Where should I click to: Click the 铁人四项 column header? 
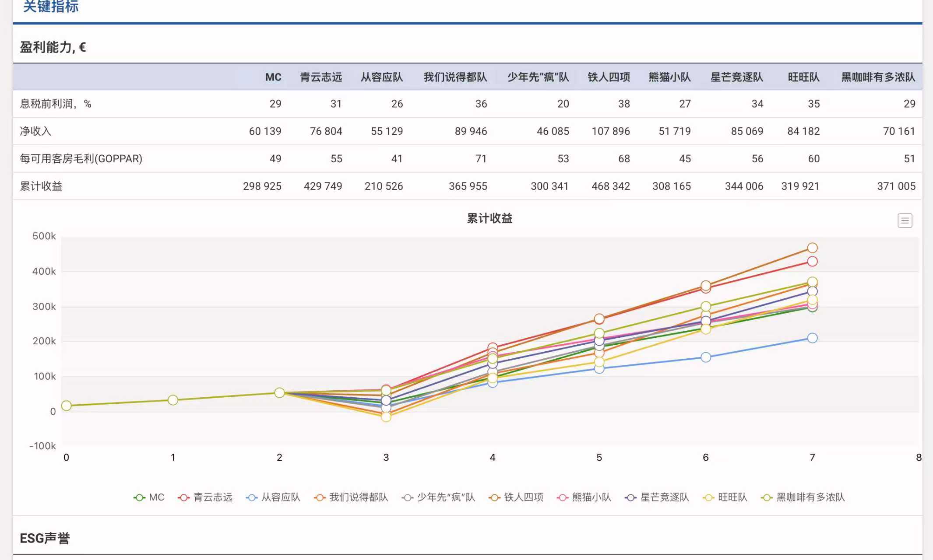point(609,77)
